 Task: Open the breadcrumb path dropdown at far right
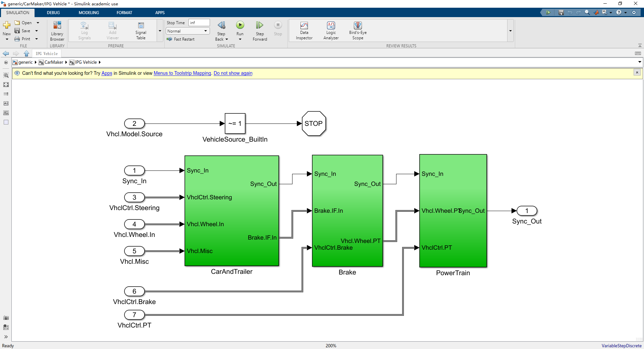[640, 62]
